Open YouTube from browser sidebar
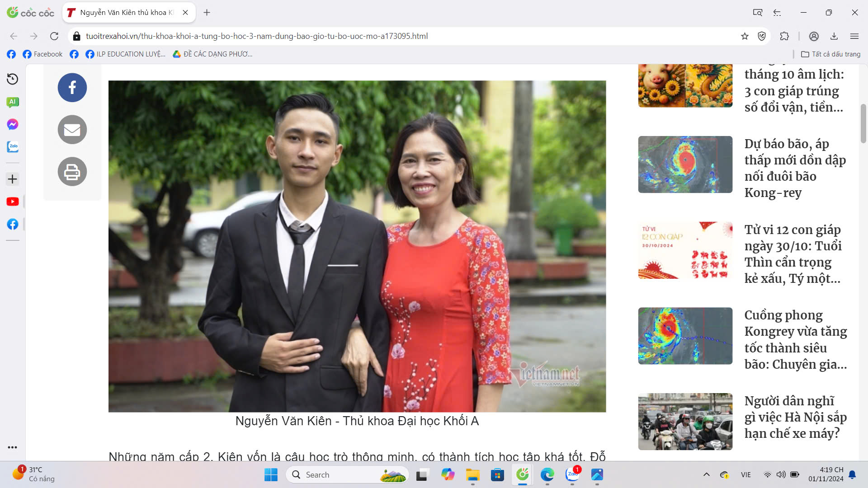This screenshot has width=868, height=488. [x=13, y=202]
